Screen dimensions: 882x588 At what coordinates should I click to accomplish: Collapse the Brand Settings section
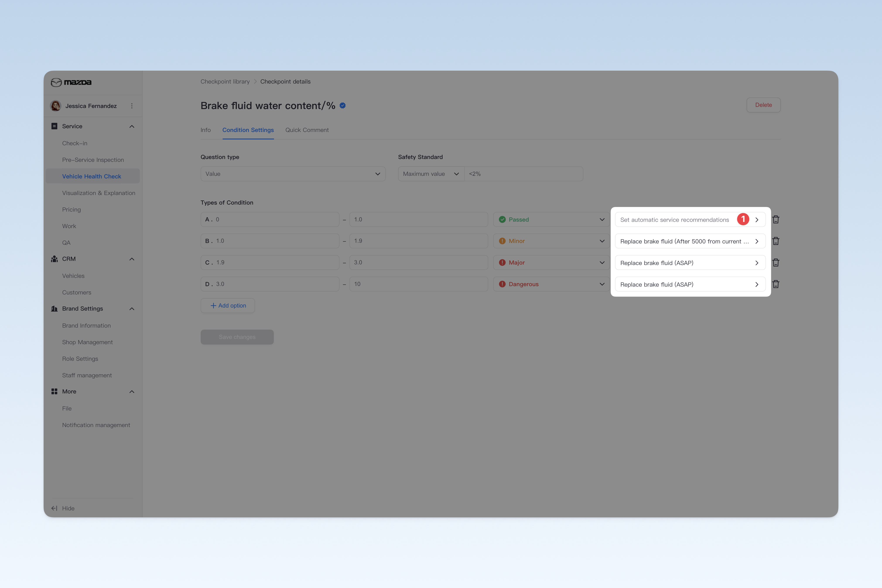click(132, 309)
